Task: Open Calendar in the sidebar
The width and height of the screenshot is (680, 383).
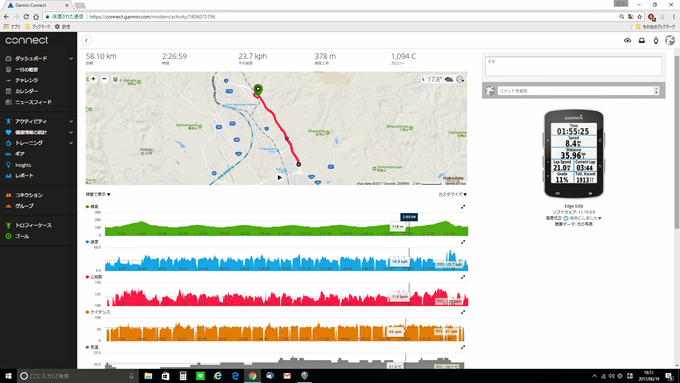Action: click(26, 91)
